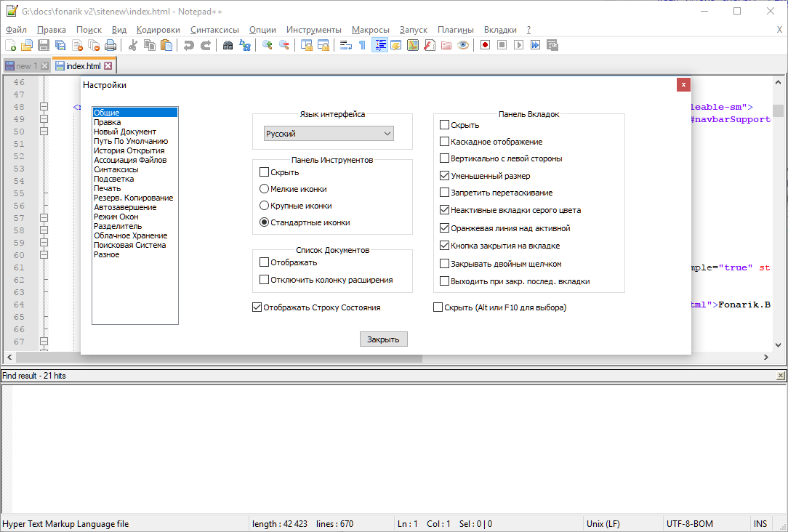Run the macro multiple times icon
The height and width of the screenshot is (532, 788).
click(535, 45)
